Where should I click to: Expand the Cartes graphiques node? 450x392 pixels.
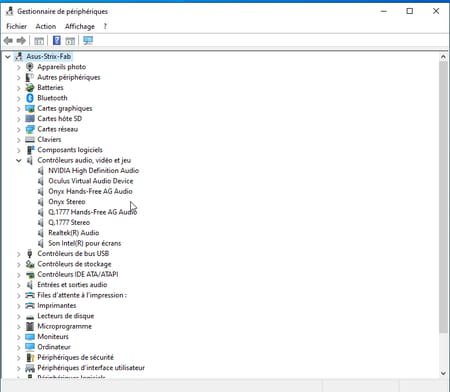19,109
